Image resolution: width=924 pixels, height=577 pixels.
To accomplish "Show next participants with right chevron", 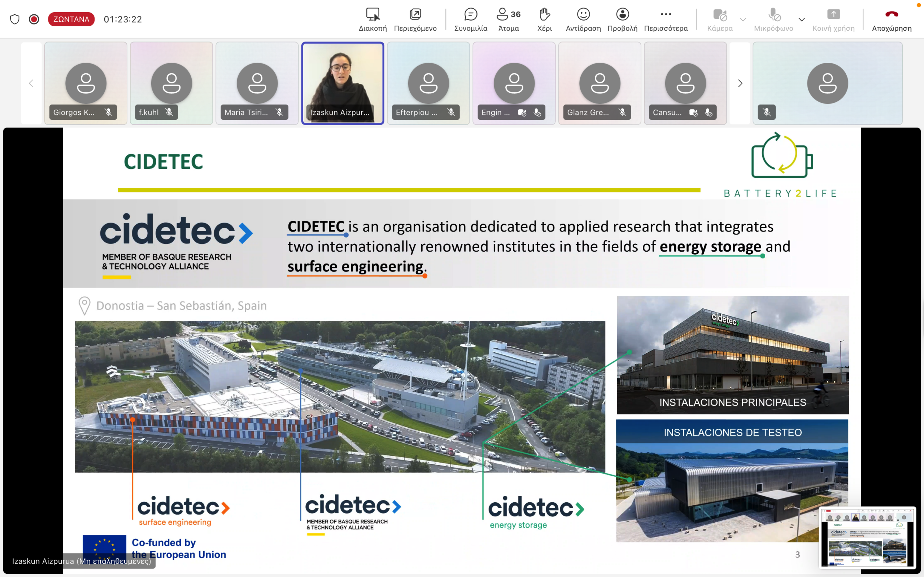I will 740,83.
